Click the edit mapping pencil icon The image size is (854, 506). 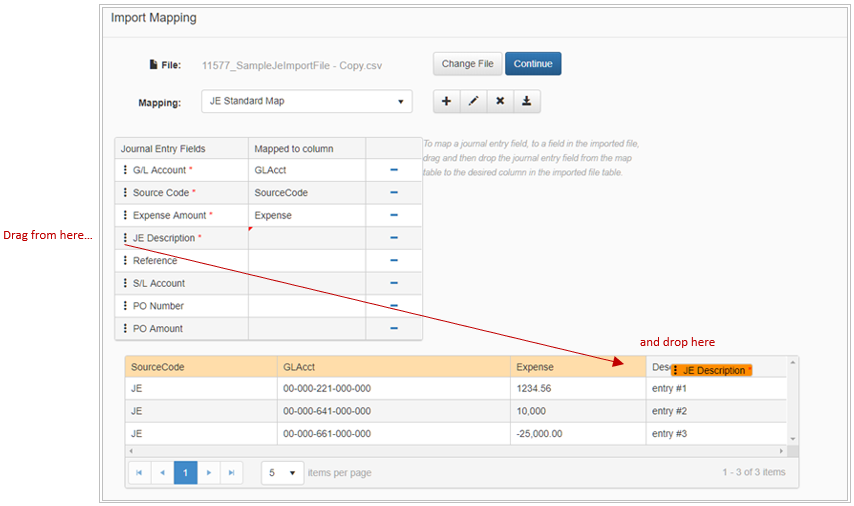click(x=473, y=101)
